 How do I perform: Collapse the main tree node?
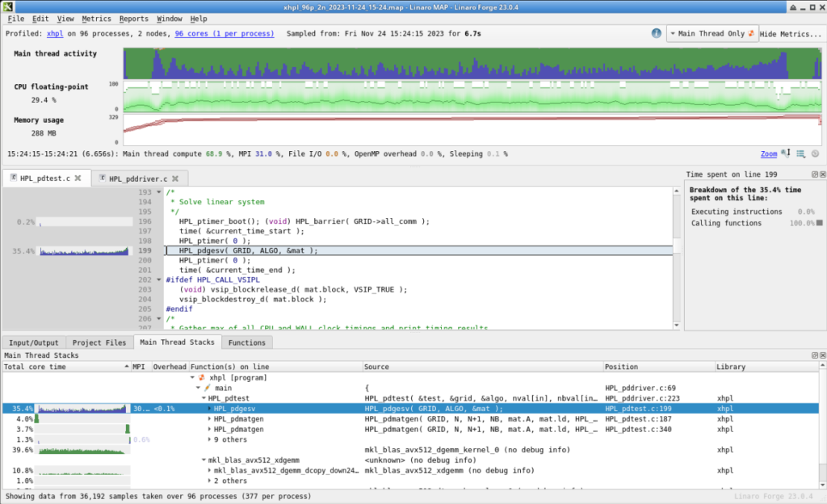tap(199, 388)
